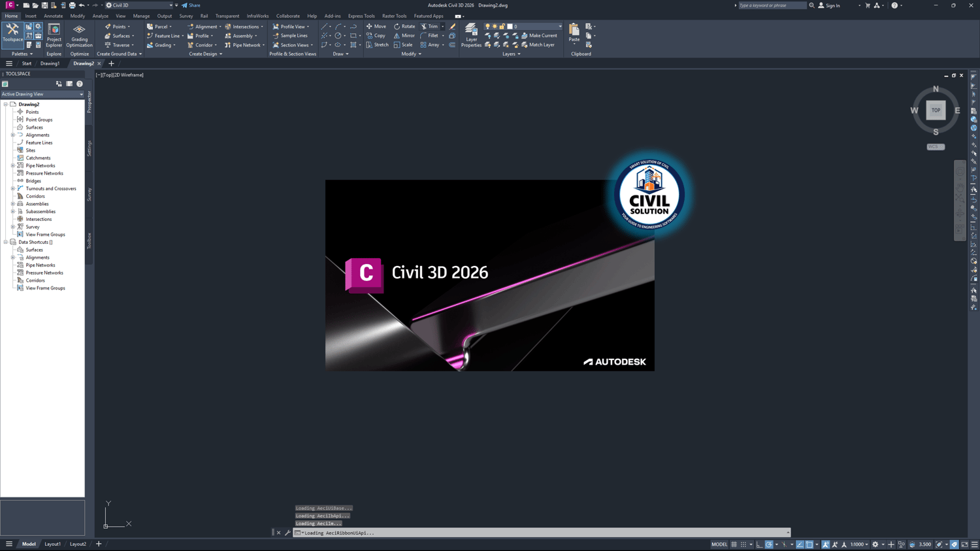980x551 pixels.
Task: Select the Move tool
Action: coord(376,27)
